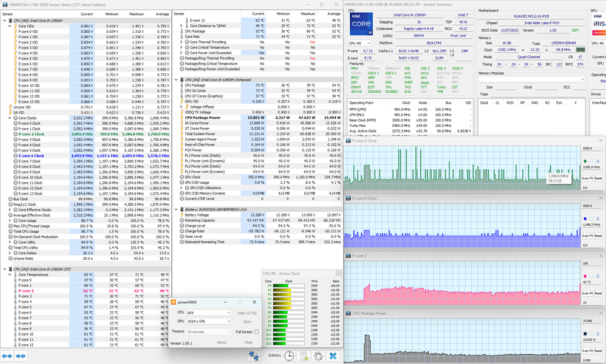
Task: Enable the Full Screen checkbox in powerMAX
Action: pos(257,331)
